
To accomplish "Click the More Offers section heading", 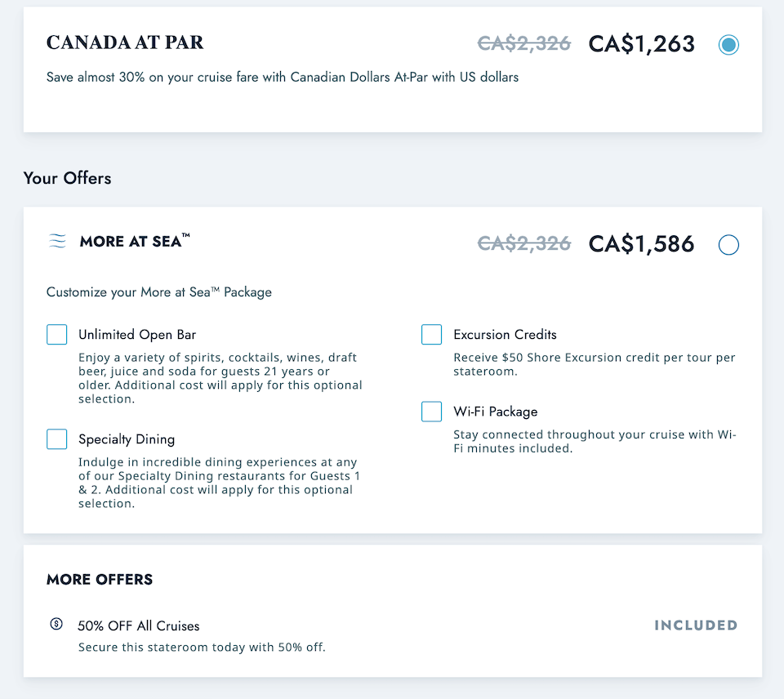I will (100, 580).
